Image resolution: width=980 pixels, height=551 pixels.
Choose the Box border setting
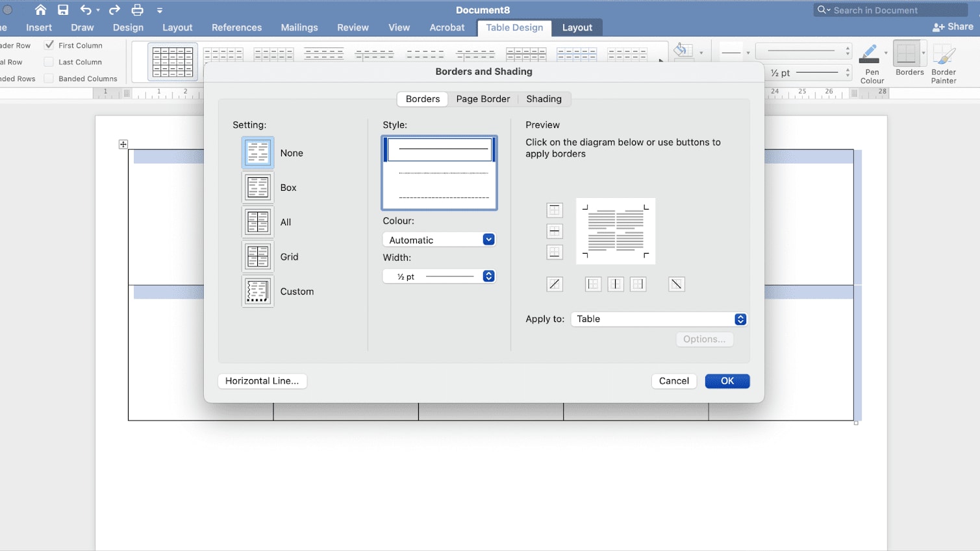258,187
